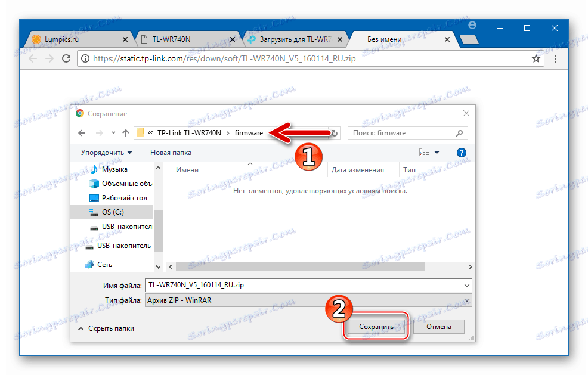This screenshot has width=588, height=375.
Task: Close the Lumpics.ru tab
Action: (x=125, y=39)
